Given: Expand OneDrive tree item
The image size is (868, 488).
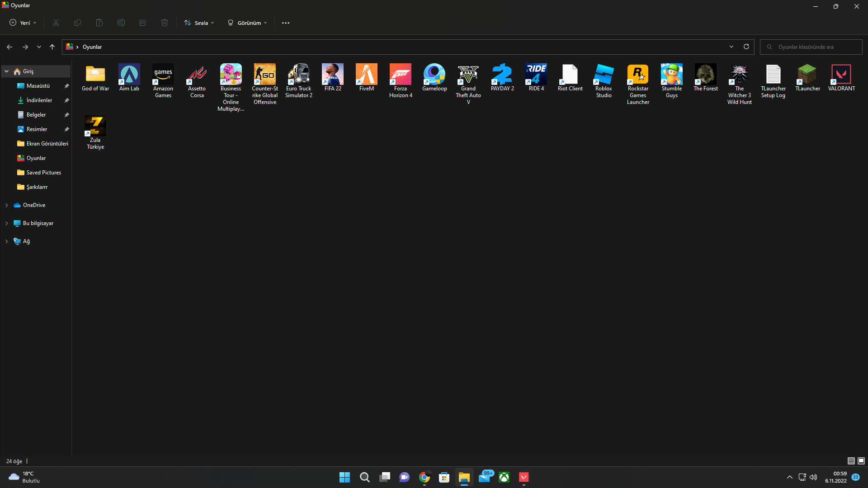Looking at the screenshot, I should [7, 205].
